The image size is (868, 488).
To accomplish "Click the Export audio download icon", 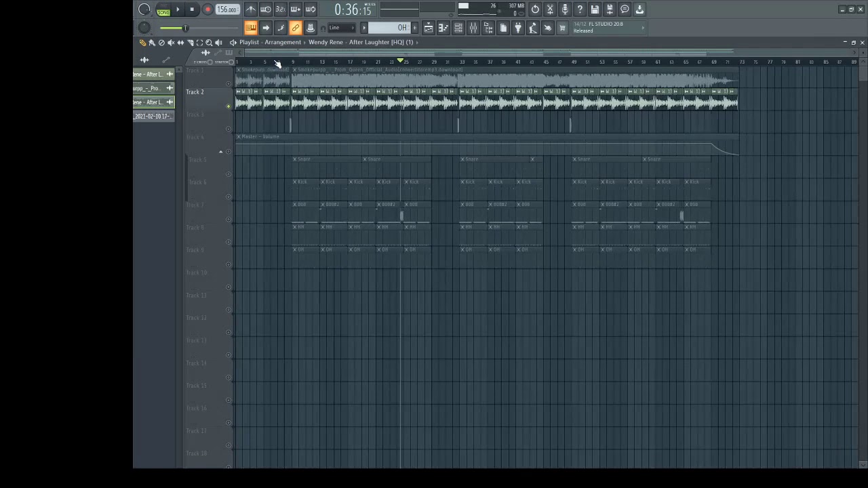I will point(639,9).
